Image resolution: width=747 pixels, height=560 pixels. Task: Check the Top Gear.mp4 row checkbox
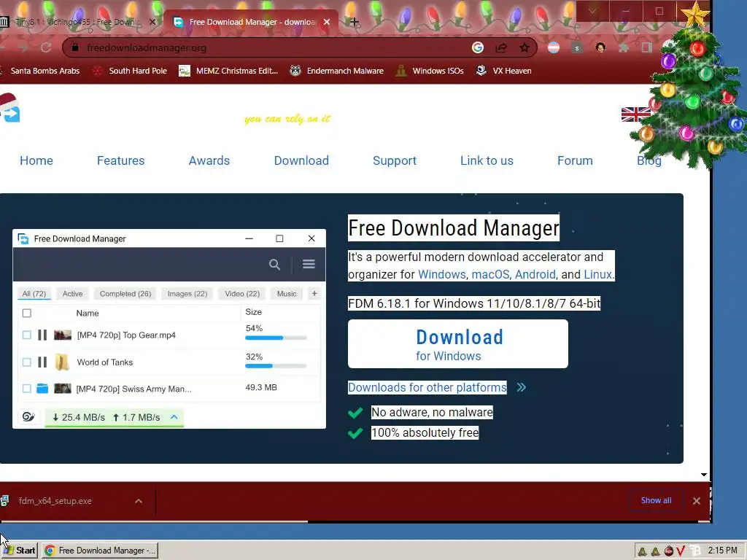point(27,335)
